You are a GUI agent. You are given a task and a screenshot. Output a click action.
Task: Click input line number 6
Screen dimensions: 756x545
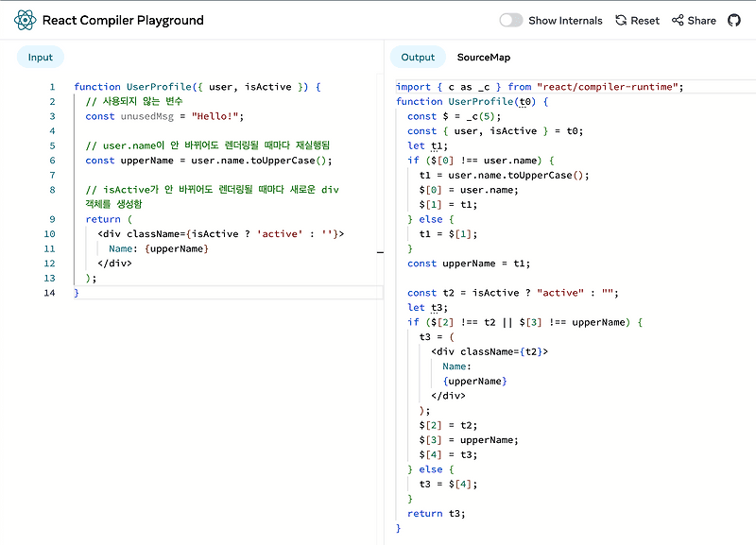tap(52, 161)
